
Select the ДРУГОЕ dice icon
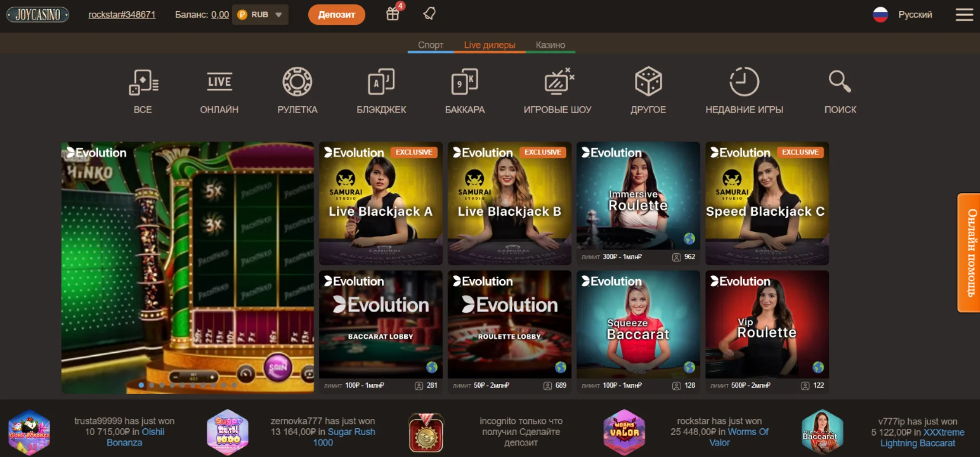click(648, 82)
